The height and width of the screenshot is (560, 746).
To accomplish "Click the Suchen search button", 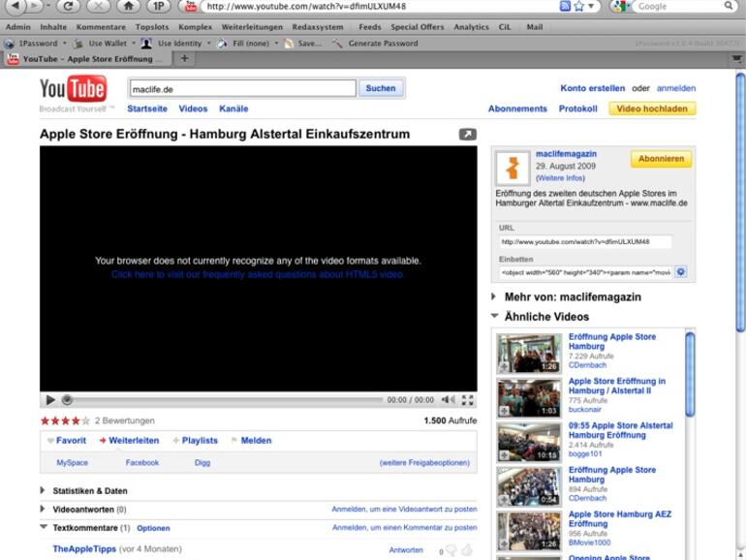I will [381, 88].
